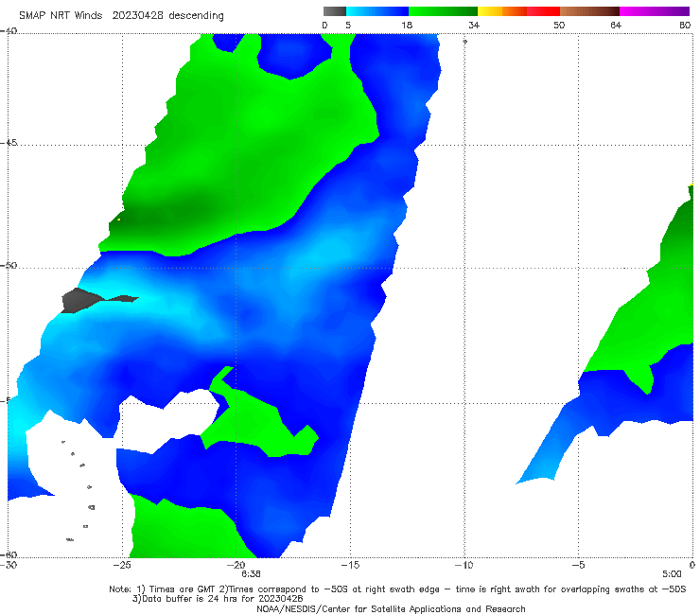Click the '-60' latitude axis label
The height and width of the screenshot is (615, 700).
pos(9,554)
